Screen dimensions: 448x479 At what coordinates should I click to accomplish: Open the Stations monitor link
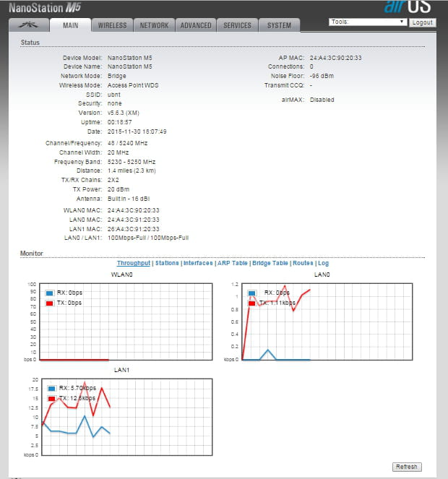(x=167, y=263)
